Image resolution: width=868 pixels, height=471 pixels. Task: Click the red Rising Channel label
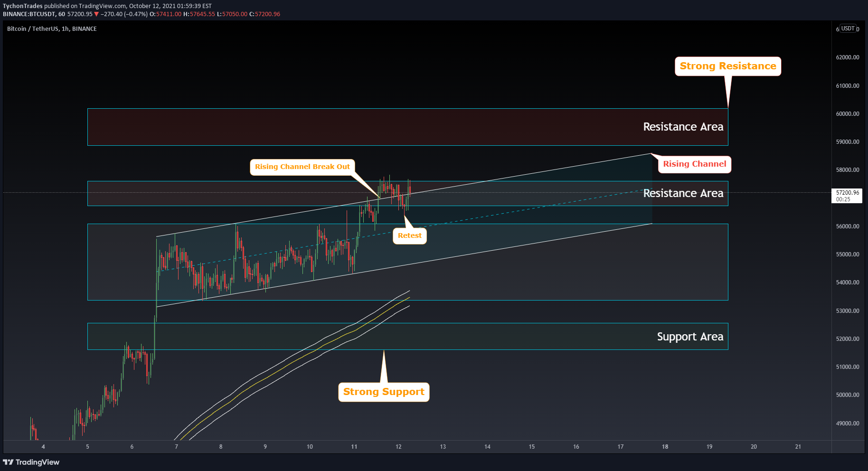pyautogui.click(x=695, y=164)
